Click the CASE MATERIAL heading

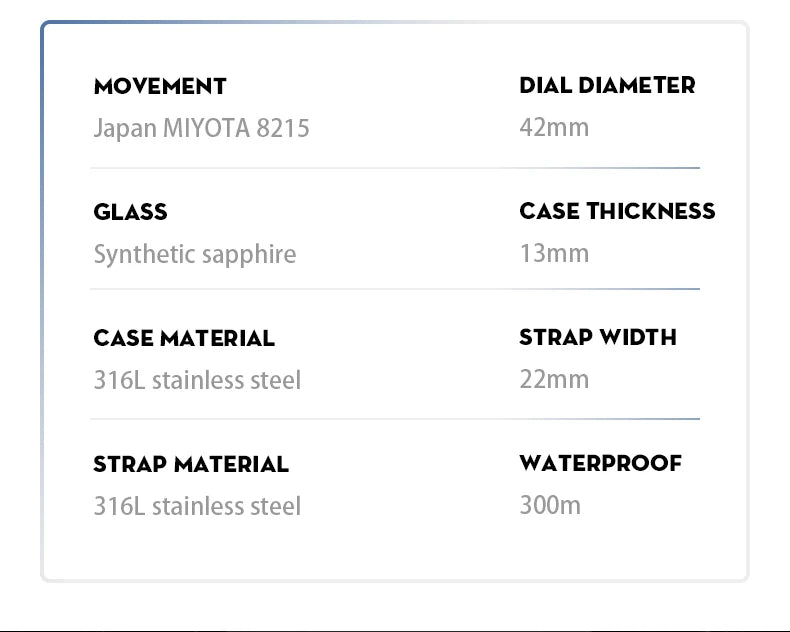(184, 338)
